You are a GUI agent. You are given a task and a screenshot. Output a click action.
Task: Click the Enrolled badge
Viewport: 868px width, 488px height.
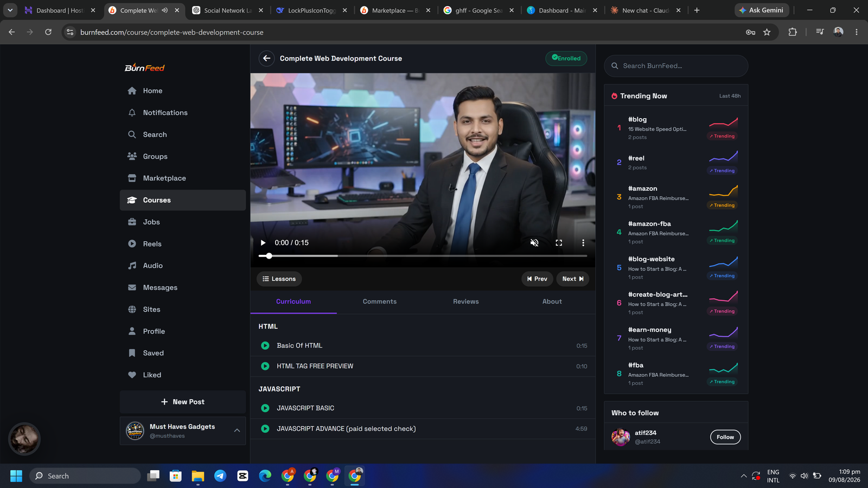click(566, 59)
